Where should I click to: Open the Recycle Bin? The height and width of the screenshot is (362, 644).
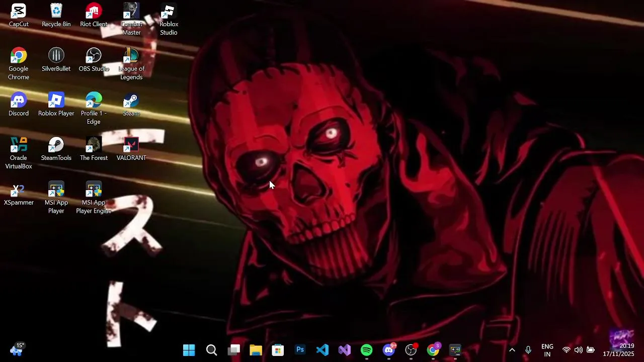coord(56,15)
